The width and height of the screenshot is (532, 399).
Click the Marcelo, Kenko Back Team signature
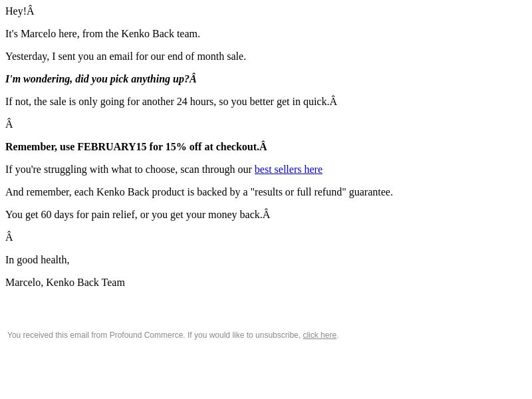[65, 283]
